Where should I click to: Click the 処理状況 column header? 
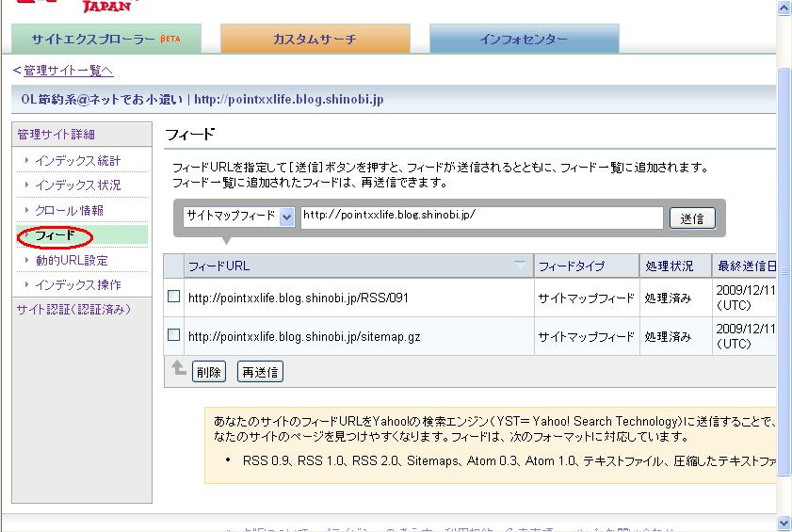pos(676,266)
